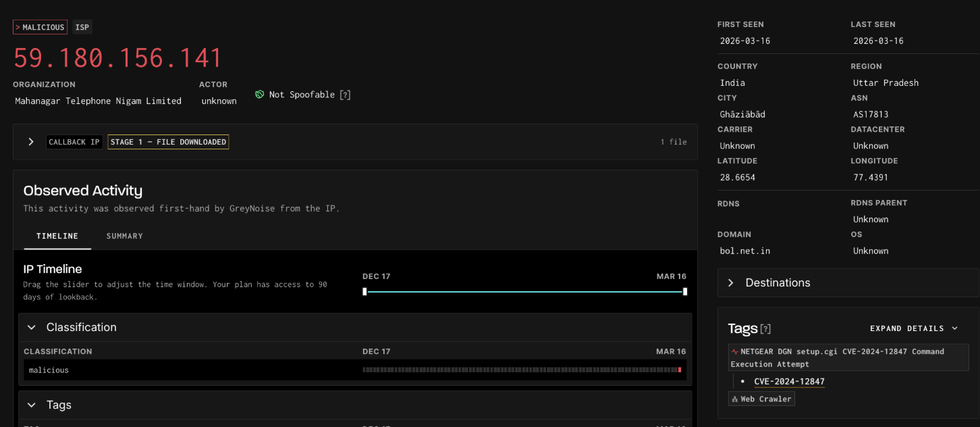980x427 pixels.
Task: Click the left DEC 17 slider handle
Action: point(364,292)
